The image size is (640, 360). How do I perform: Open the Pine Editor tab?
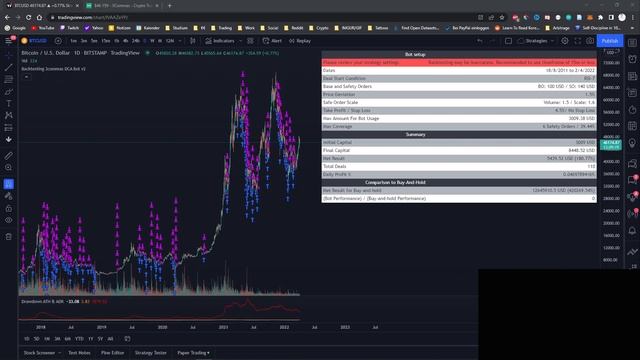112,353
